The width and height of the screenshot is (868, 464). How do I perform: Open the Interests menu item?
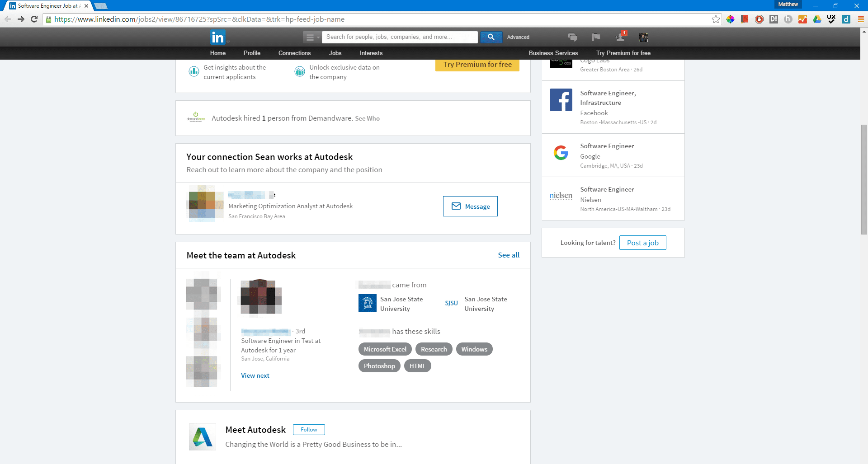[371, 53]
